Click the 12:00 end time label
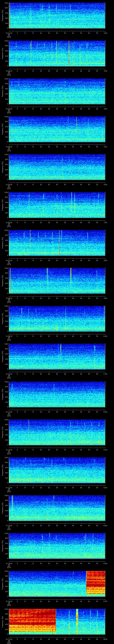114x644 pixels. tap(105, 412)
